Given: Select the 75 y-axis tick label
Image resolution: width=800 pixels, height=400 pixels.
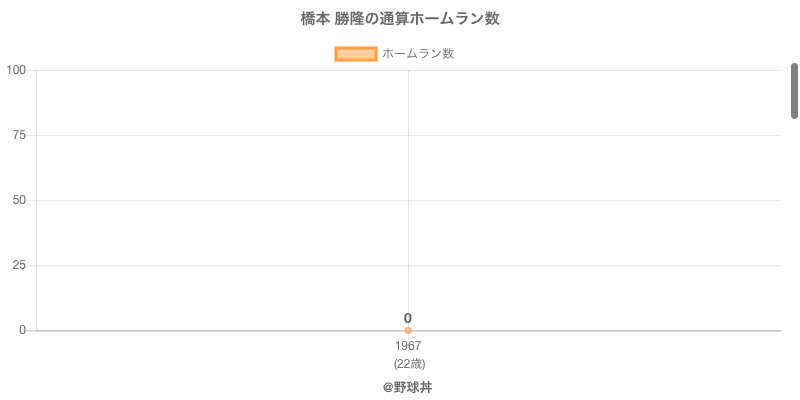Looking at the screenshot, I should [x=19, y=135].
